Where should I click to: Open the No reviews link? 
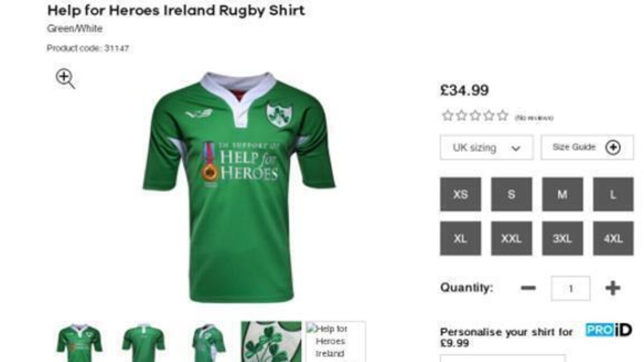click(533, 118)
